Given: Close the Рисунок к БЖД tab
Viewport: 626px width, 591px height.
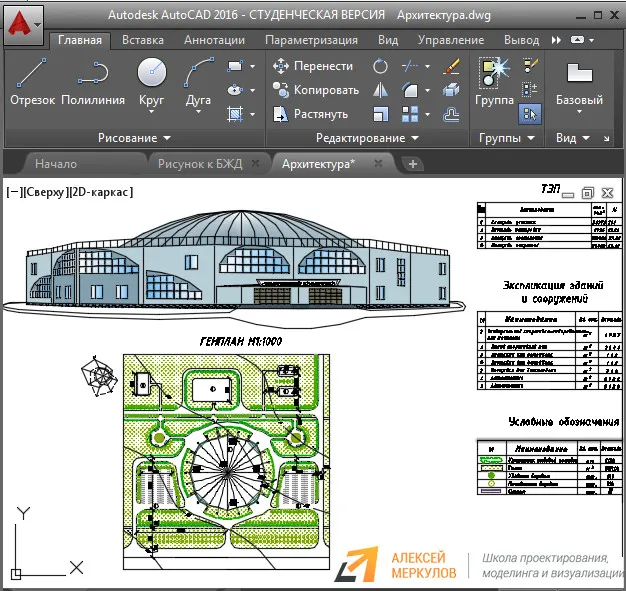Looking at the screenshot, I should [256, 163].
